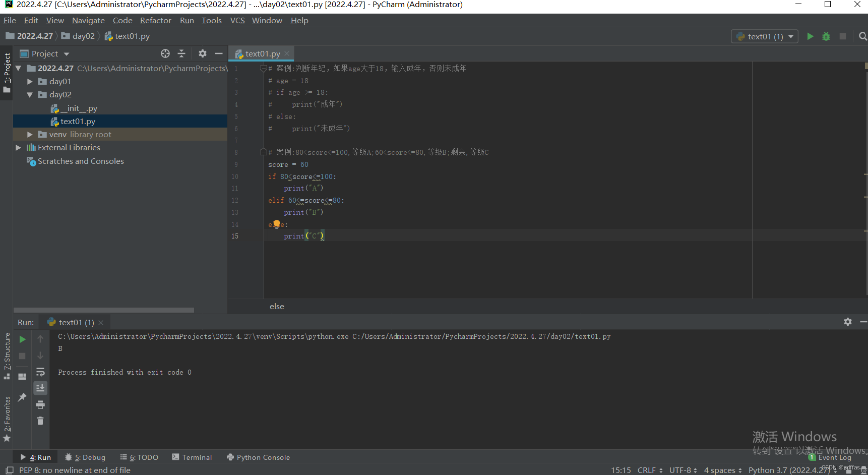Viewport: 868px width, 475px height.
Task: Open the Python Console
Action: (259, 457)
